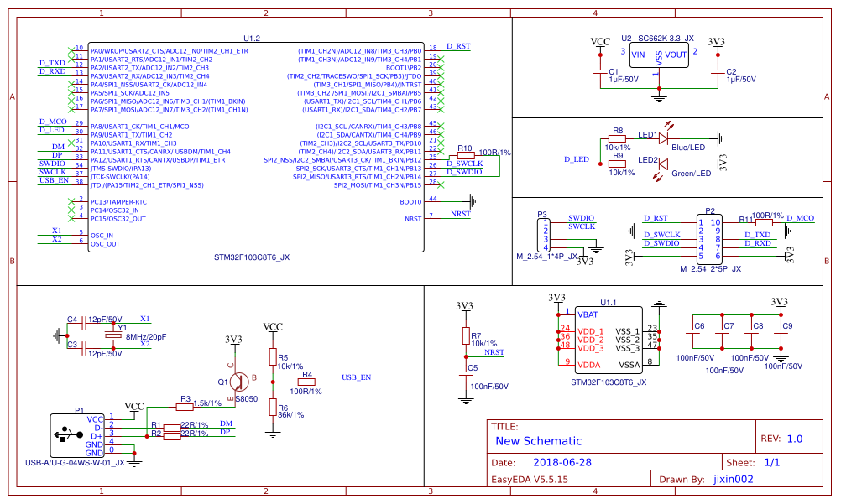The width and height of the screenshot is (841, 504).
Task: Select capacitor C3 symbol
Action: tap(84, 349)
